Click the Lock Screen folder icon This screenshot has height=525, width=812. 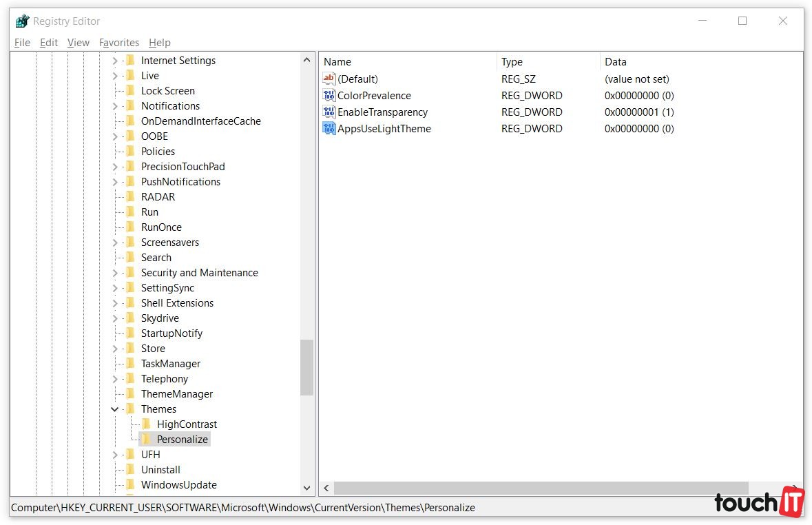[130, 91]
